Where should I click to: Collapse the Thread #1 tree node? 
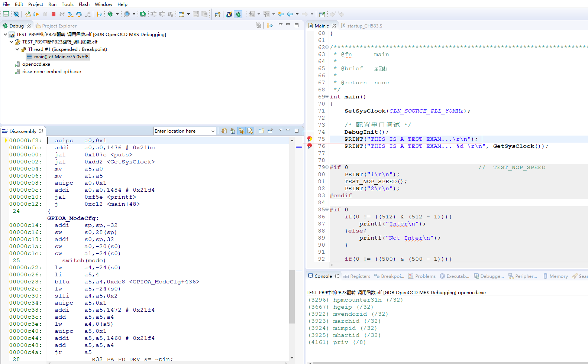(17, 49)
